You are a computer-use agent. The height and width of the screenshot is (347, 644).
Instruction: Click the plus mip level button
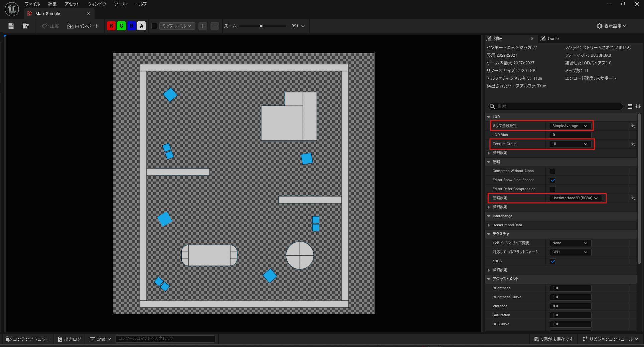[203, 26]
